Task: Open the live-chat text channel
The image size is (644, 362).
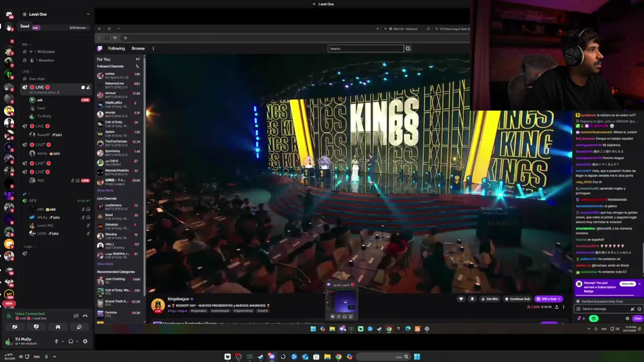Action: 37,79
